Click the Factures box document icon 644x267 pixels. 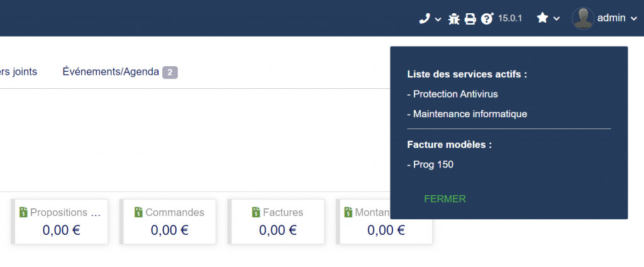click(x=257, y=212)
